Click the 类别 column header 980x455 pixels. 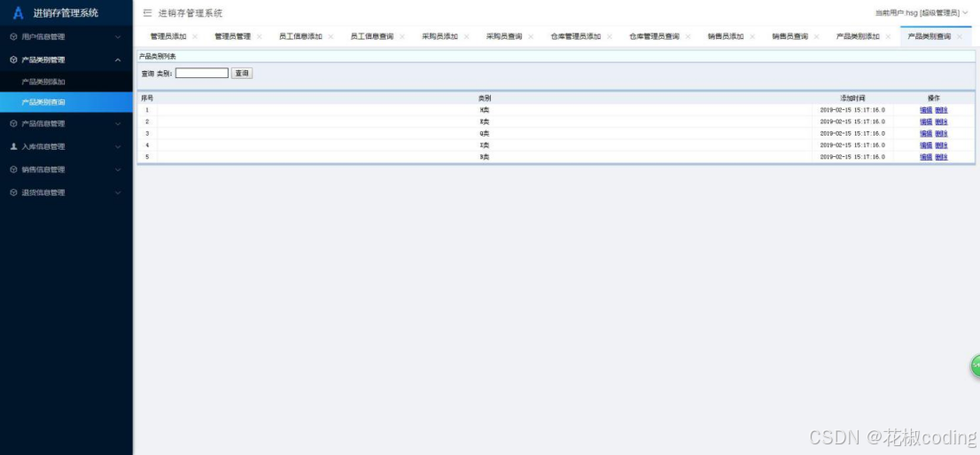485,98
